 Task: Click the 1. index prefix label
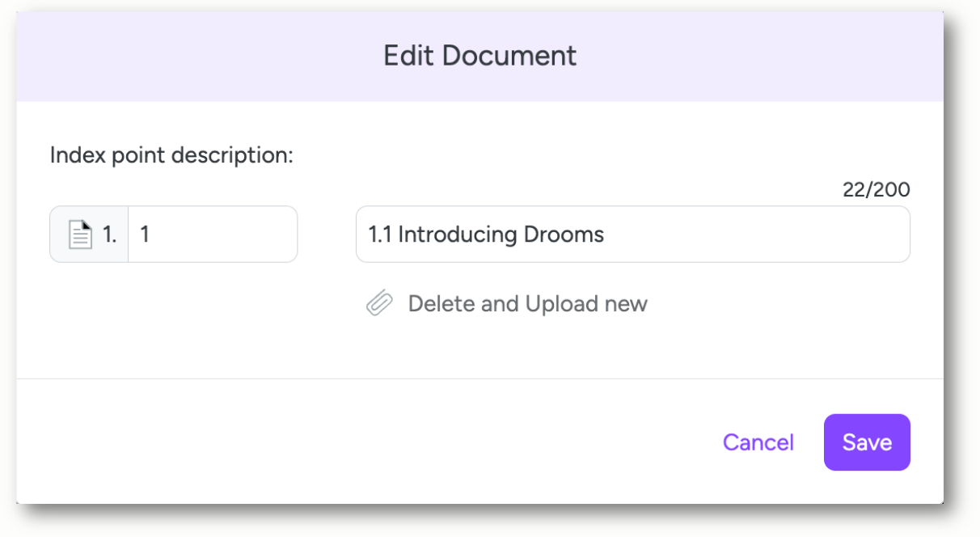coord(110,235)
